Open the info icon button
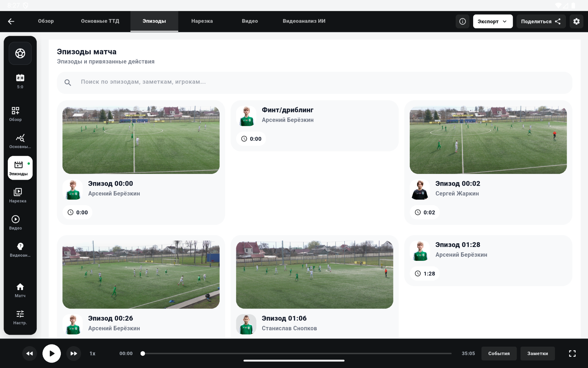The height and width of the screenshot is (368, 588). [x=463, y=21]
